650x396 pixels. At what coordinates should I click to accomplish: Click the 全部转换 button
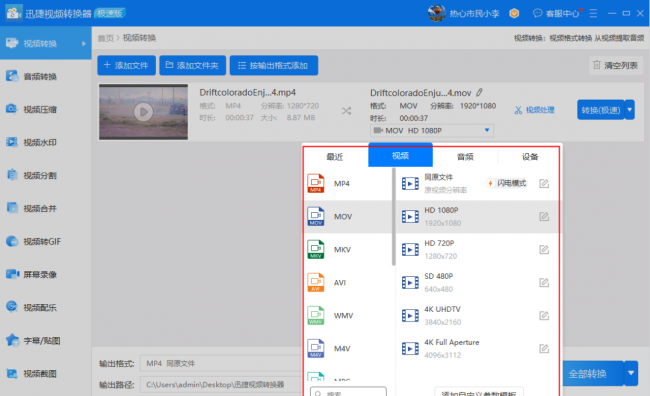tap(593, 373)
